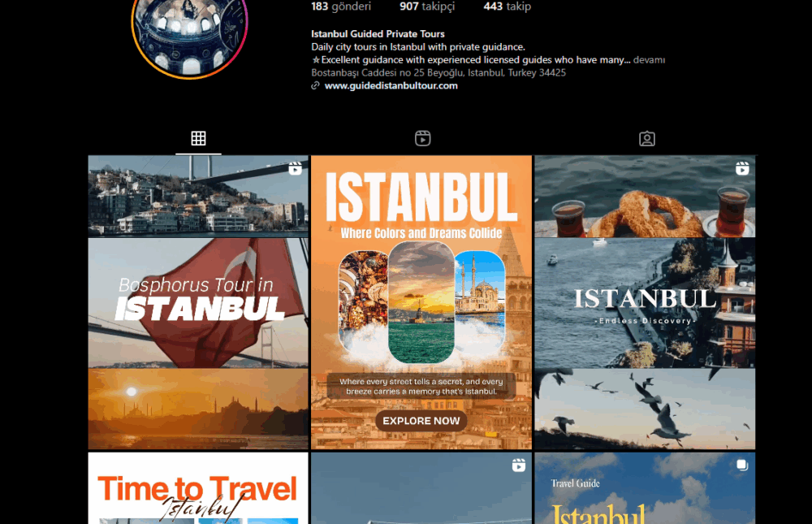
Task: Switch to the Tagged photos tab icon
Action: [x=646, y=138]
